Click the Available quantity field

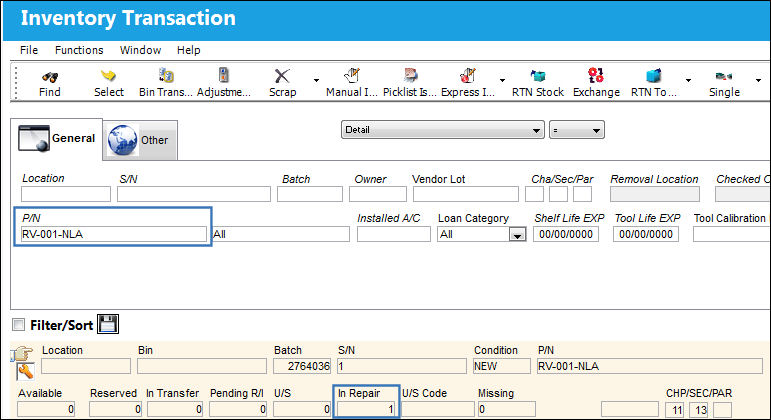(x=46, y=409)
